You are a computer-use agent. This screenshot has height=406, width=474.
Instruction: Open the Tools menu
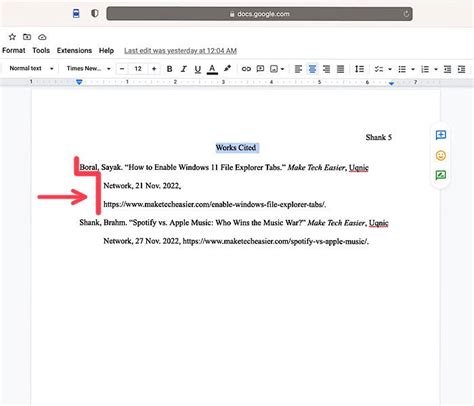(41, 50)
